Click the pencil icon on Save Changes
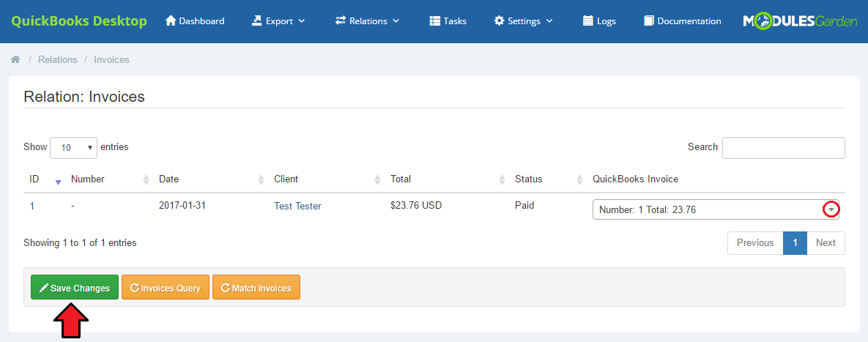This screenshot has width=868, height=342. pos(44,289)
